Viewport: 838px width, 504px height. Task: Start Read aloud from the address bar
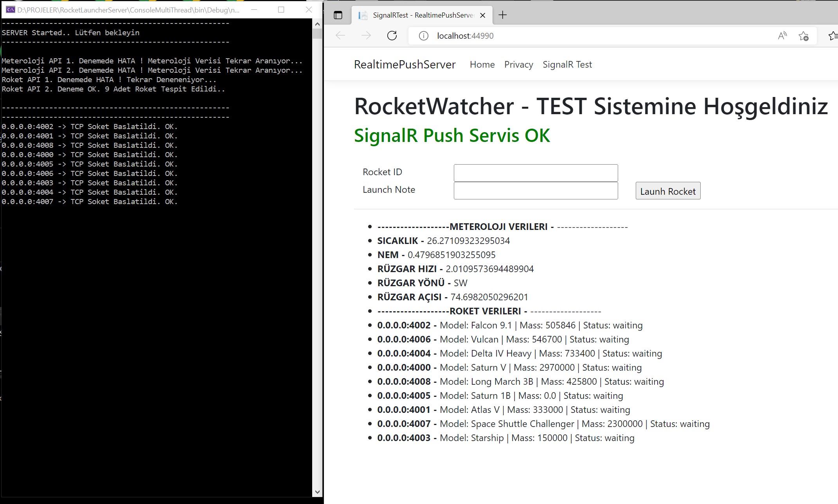tap(782, 36)
